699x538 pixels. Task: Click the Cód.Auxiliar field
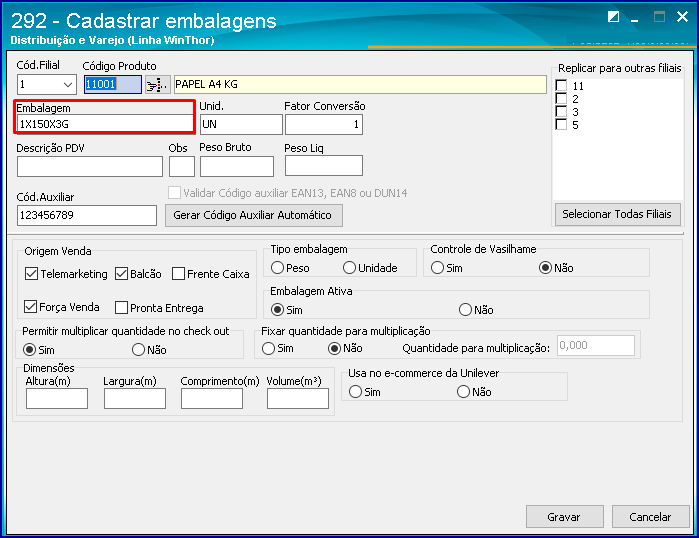point(87,215)
